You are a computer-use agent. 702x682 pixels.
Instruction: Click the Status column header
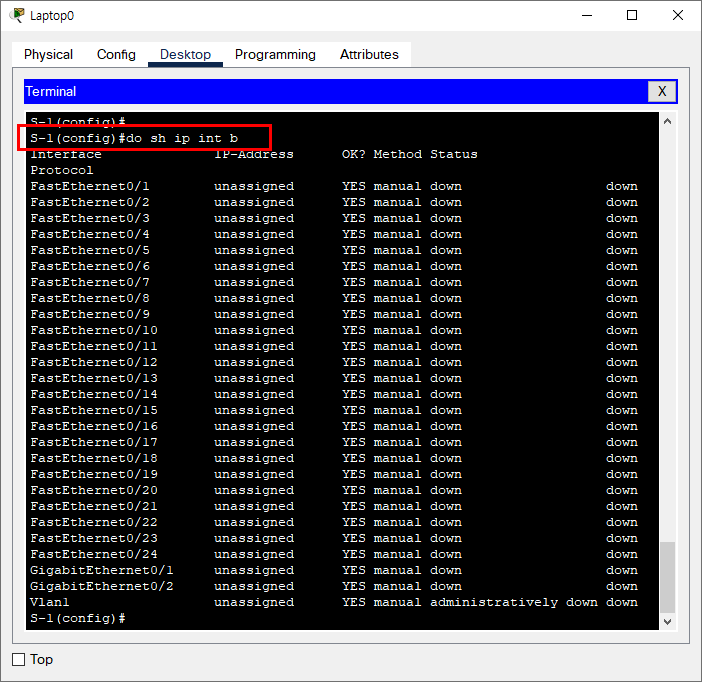tap(454, 154)
